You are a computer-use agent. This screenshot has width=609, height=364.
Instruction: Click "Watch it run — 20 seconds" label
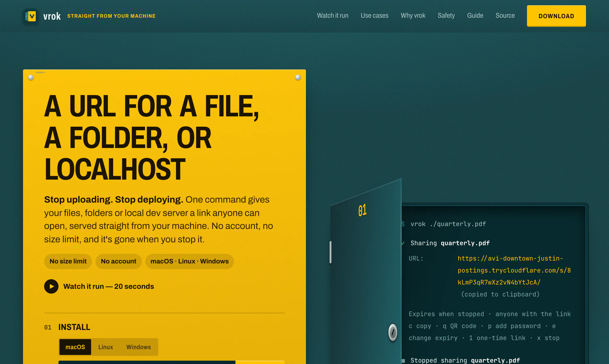pos(109,286)
